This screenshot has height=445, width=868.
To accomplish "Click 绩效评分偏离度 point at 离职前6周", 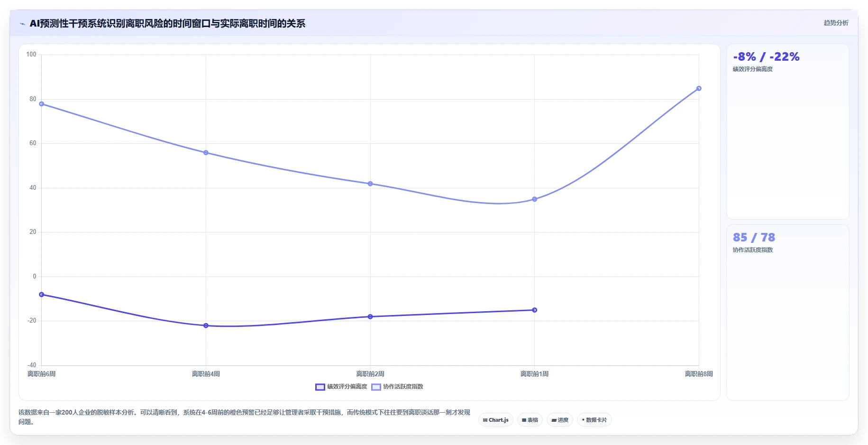I will point(42,295).
